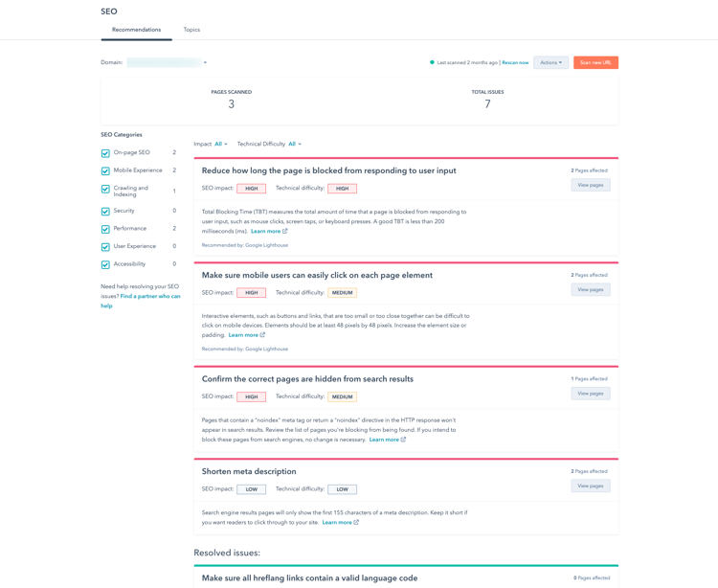The image size is (718, 588).
Task: Toggle the Performance category checkbox
Action: (x=105, y=229)
